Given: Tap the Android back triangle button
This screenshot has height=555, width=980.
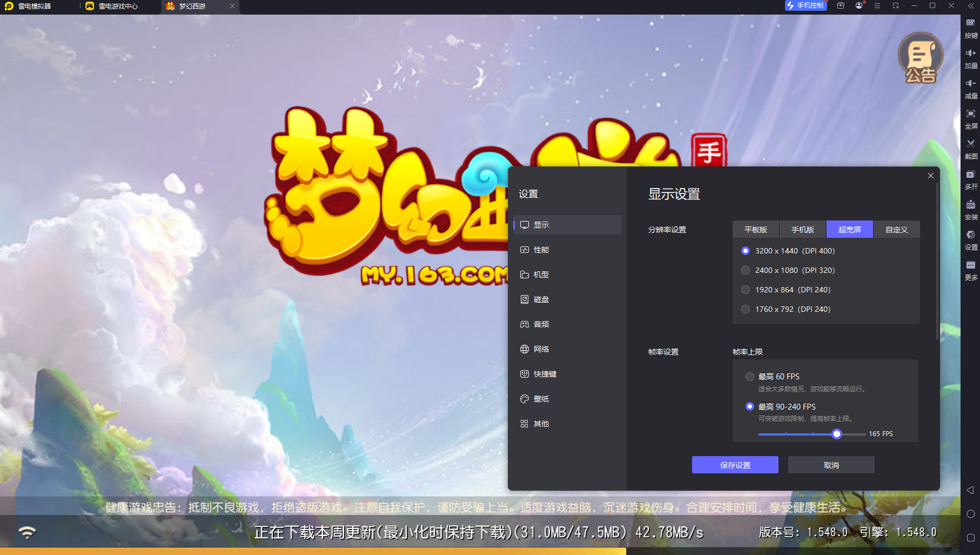Looking at the screenshot, I should [970, 490].
